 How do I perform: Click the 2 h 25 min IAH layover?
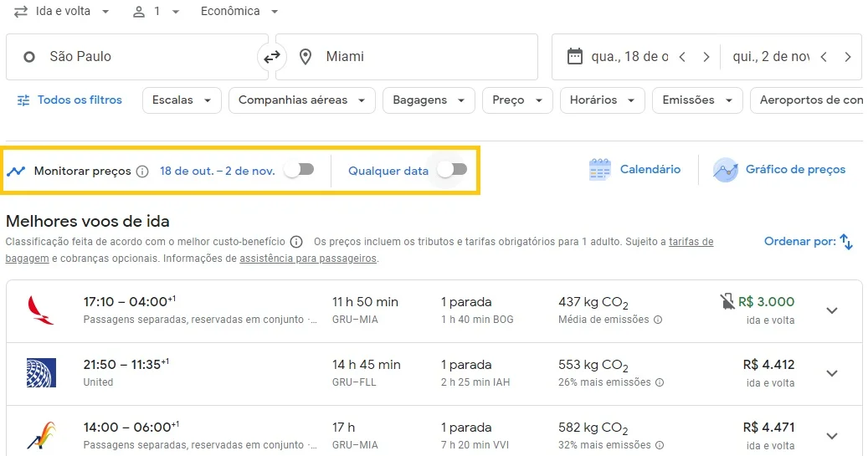(x=475, y=382)
